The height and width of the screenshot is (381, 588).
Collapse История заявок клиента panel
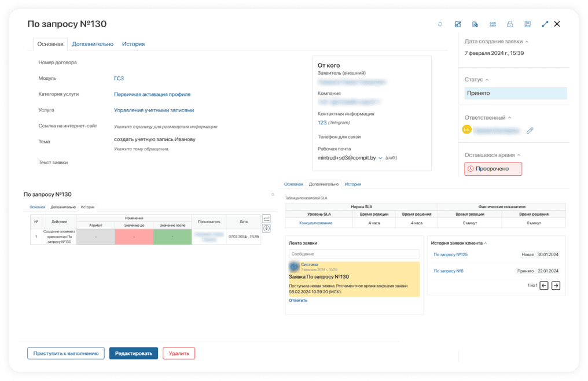(x=486, y=243)
